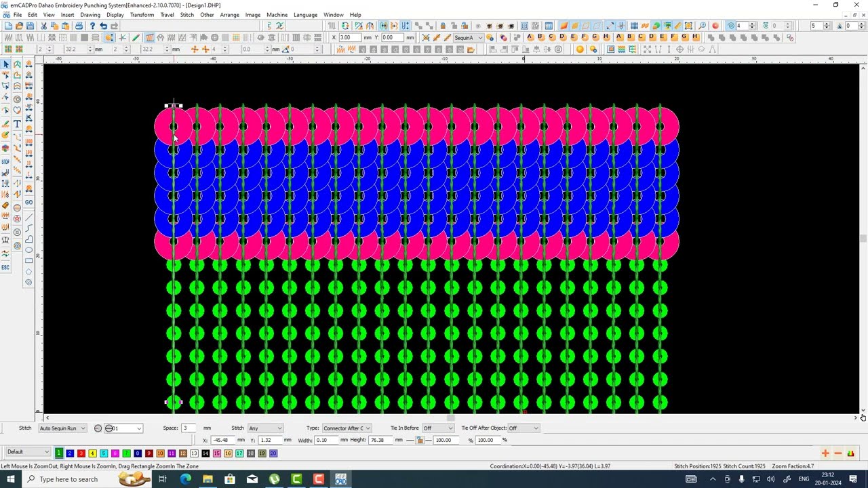868x488 pixels.
Task: Open the Type dropdown showing Connector After
Action: pyautogui.click(x=347, y=428)
